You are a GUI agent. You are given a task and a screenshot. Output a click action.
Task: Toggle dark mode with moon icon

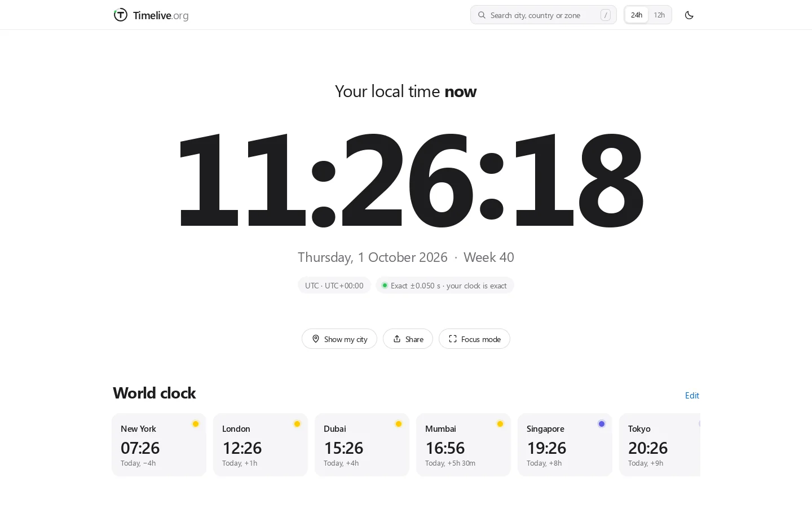pos(689,15)
